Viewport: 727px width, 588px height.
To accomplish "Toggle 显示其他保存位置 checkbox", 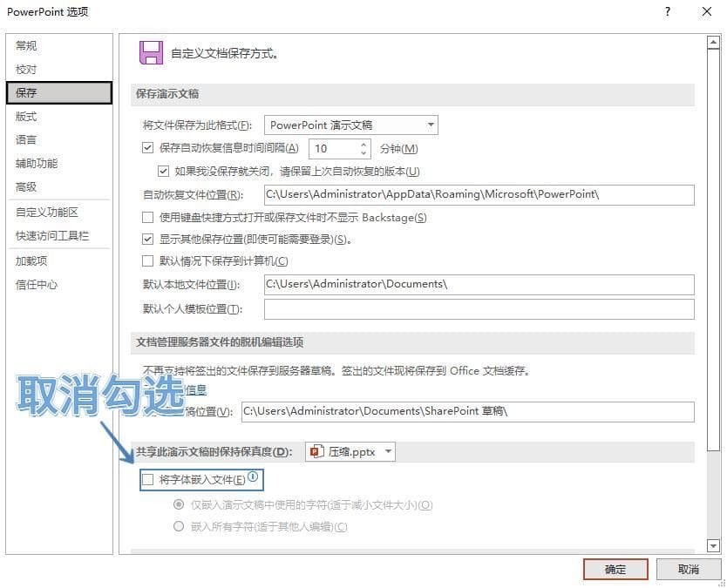I will point(147,239).
